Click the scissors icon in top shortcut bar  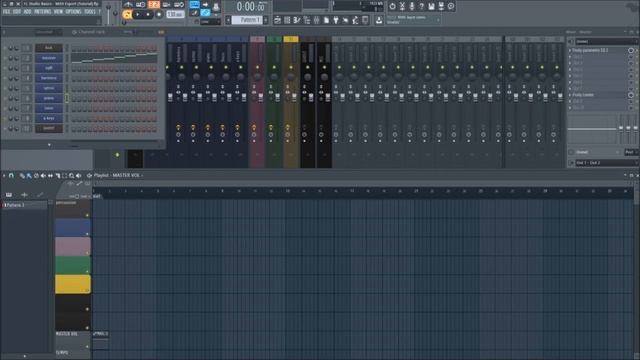click(x=402, y=6)
